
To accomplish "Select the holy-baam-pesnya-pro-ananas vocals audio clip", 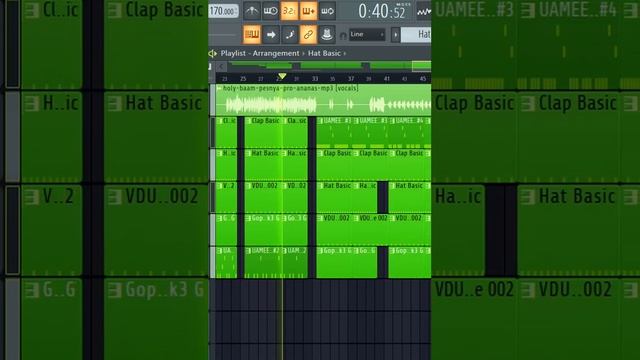I will [323, 100].
